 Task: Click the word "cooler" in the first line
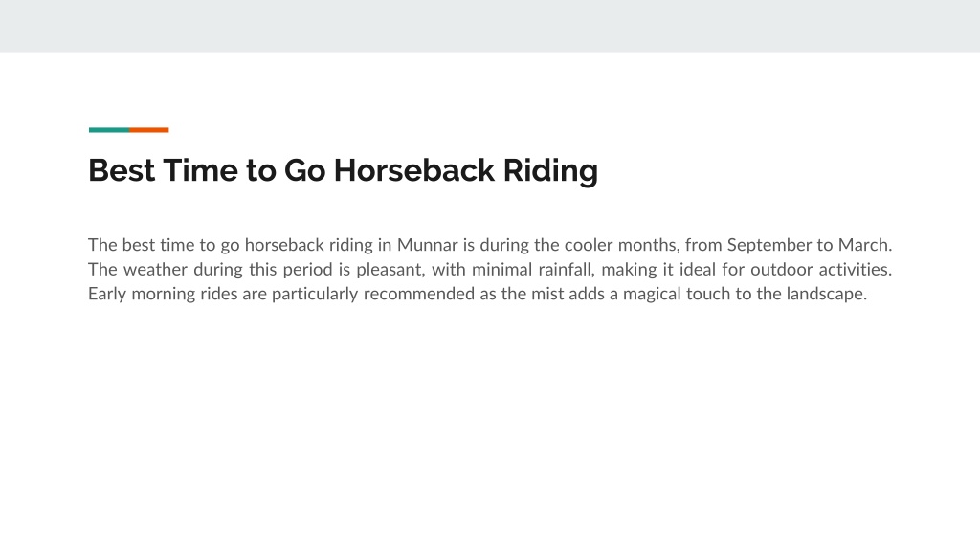click(x=589, y=244)
